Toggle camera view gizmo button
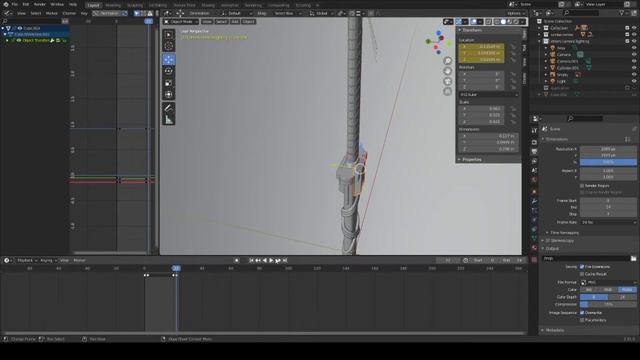 448,81
